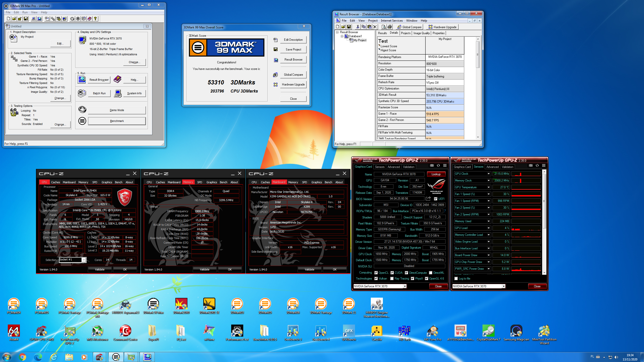The image size is (644, 362).
Task: Click the Demo Mode button
Action: click(x=117, y=110)
